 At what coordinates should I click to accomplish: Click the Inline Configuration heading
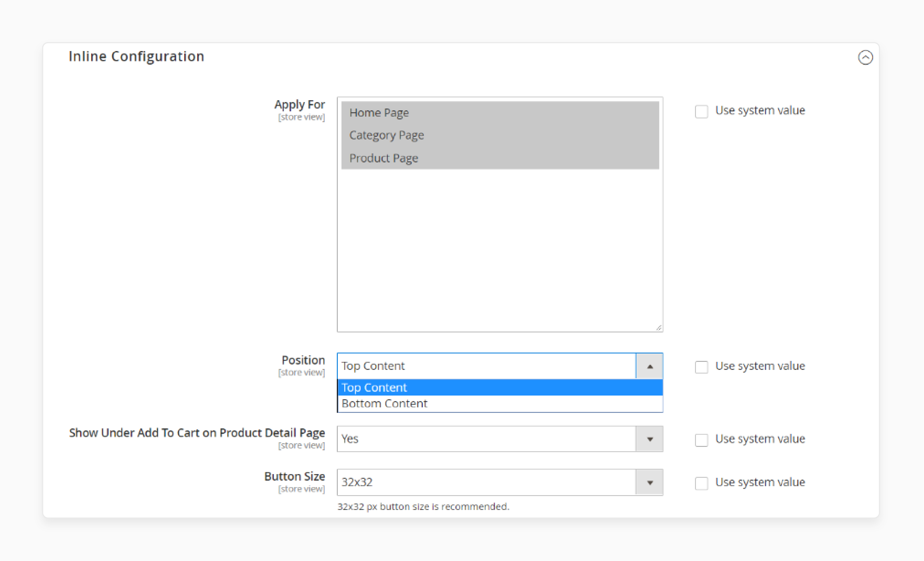click(136, 56)
